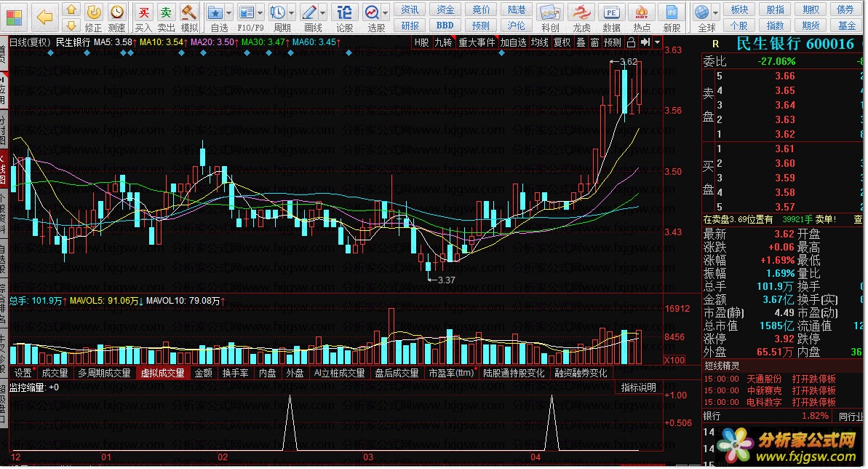Screen dimensions: 868x469
Task: Click the 研报 research reports button
Action: pyautogui.click(x=410, y=25)
